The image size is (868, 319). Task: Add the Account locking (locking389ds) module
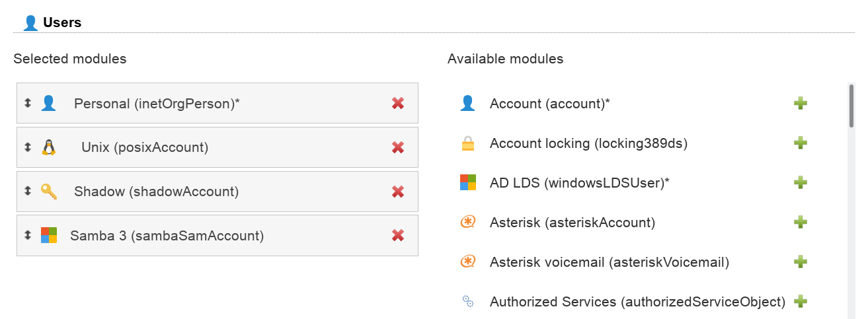pyautogui.click(x=801, y=143)
